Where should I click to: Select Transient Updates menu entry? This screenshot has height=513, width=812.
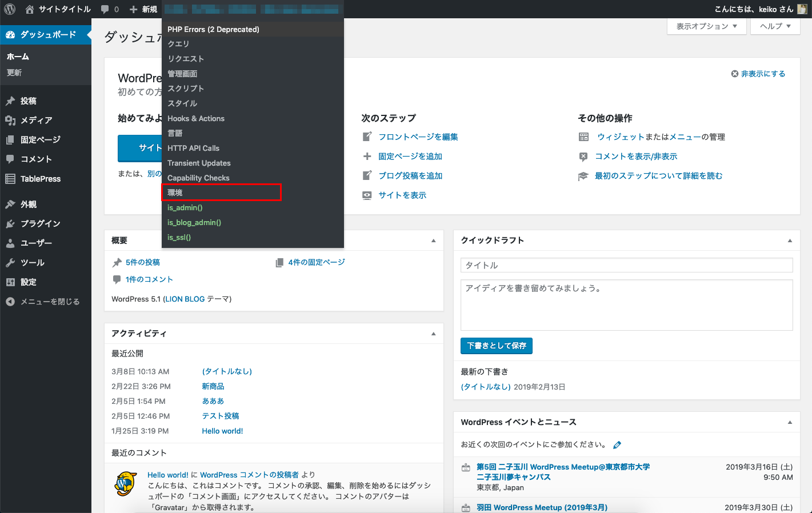(253, 163)
